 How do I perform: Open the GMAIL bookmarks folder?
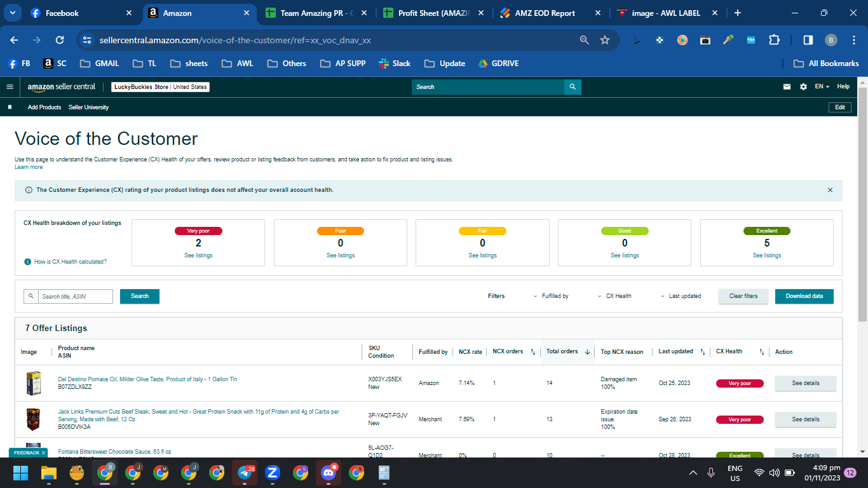[x=99, y=64]
